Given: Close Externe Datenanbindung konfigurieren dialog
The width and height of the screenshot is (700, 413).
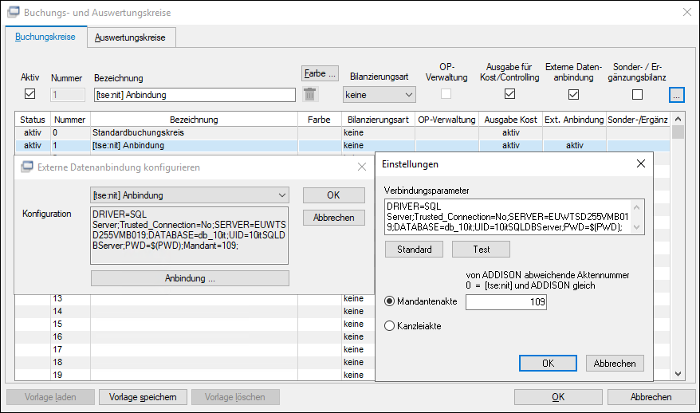Looking at the screenshot, I should 362,167.
